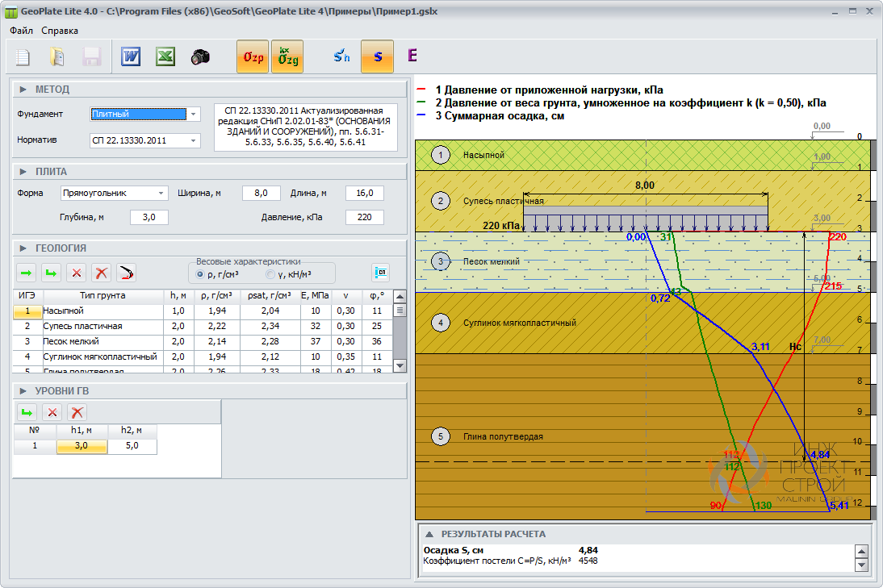Delete the selected soil layer

coord(77,273)
